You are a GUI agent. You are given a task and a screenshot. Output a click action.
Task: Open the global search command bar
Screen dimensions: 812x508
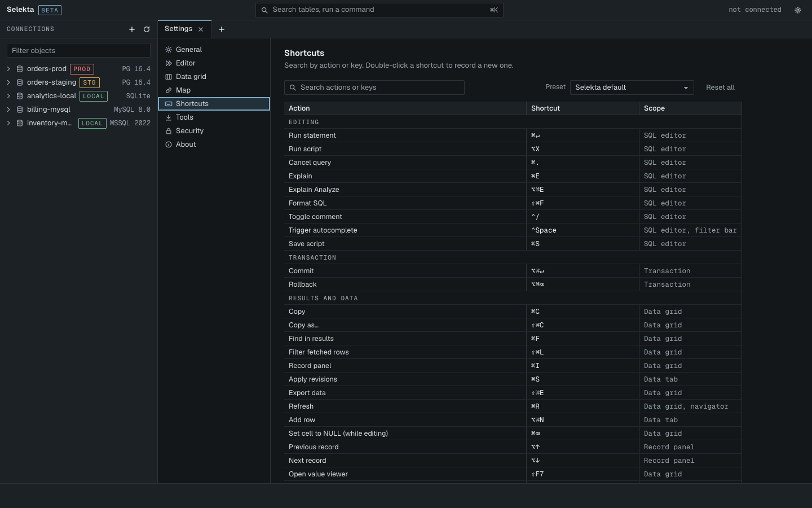point(379,10)
